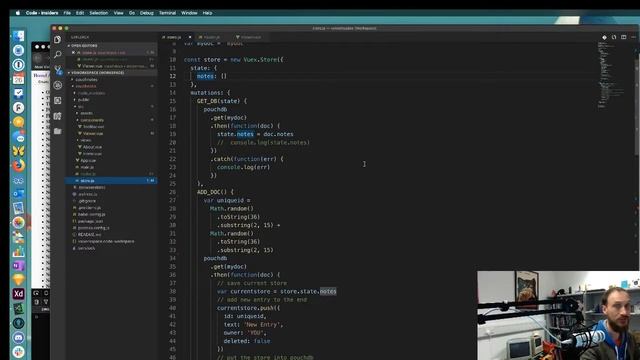The height and width of the screenshot is (360, 640).
Task: Open the Terminal menu
Action: click(x=167, y=13)
